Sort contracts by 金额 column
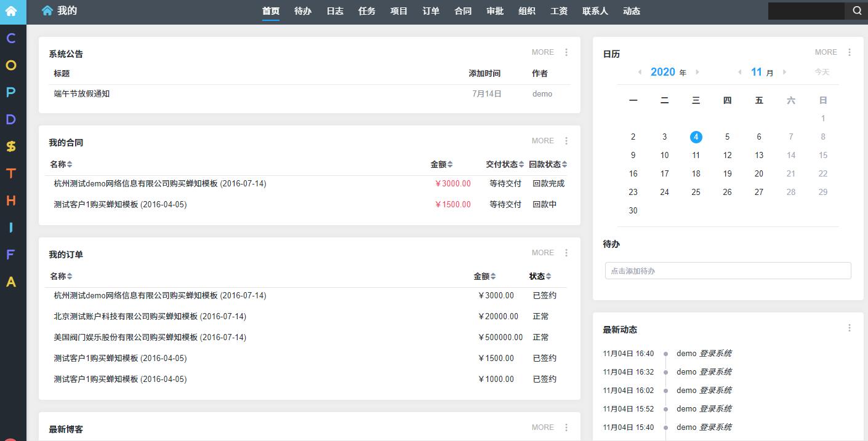Image resolution: width=868 pixels, height=441 pixels. point(441,164)
